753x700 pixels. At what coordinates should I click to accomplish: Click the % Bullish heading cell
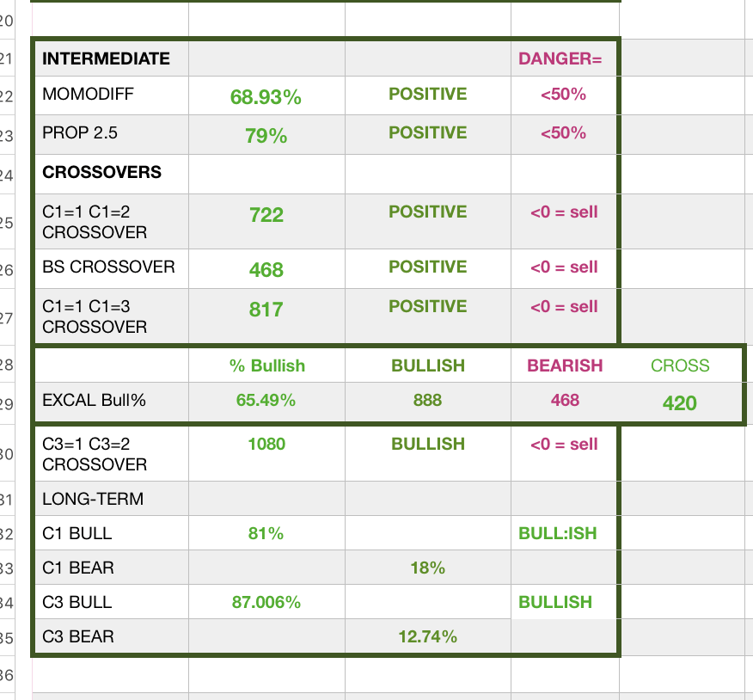[x=266, y=365]
